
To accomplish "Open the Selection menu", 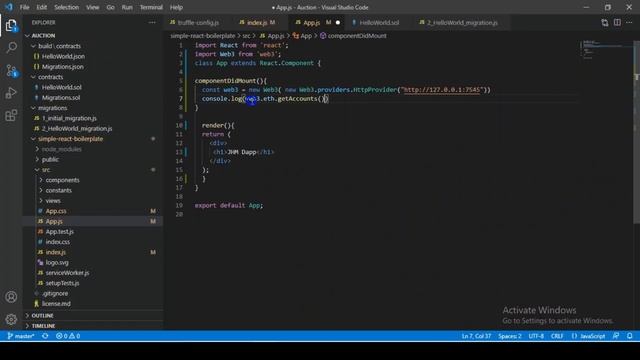I will pos(67,7).
